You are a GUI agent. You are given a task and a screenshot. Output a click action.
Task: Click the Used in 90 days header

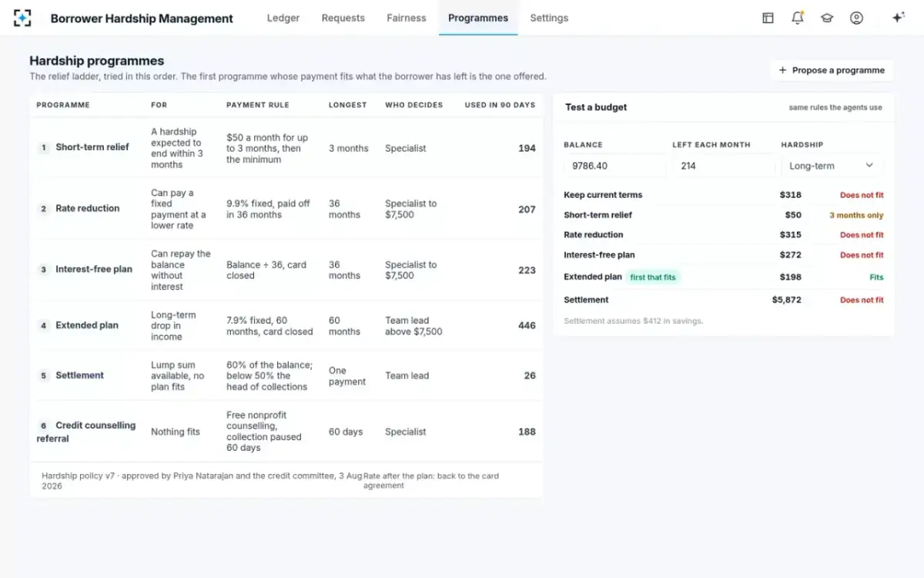(x=500, y=105)
